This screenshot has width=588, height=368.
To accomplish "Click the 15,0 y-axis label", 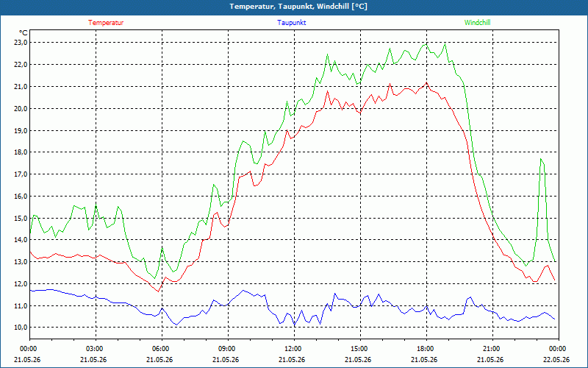I will 21,218.
